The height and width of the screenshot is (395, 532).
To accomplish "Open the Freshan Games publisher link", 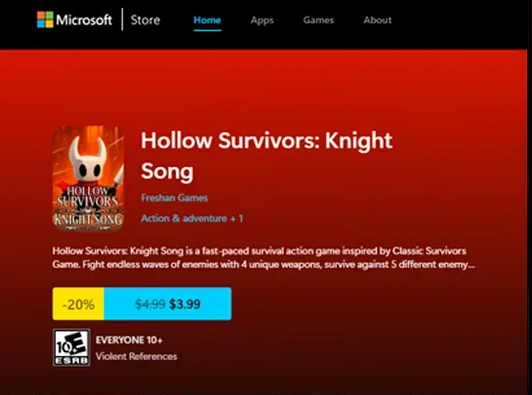I will coord(175,198).
